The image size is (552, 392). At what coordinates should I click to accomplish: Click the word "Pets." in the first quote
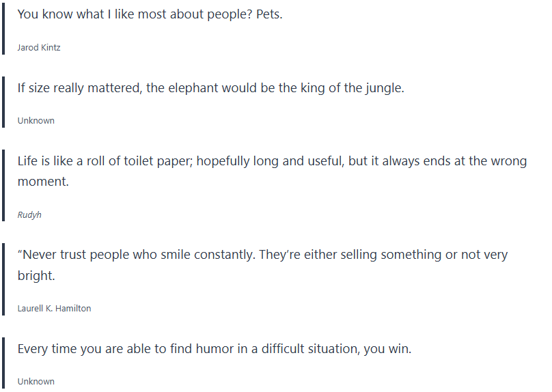[x=269, y=14]
